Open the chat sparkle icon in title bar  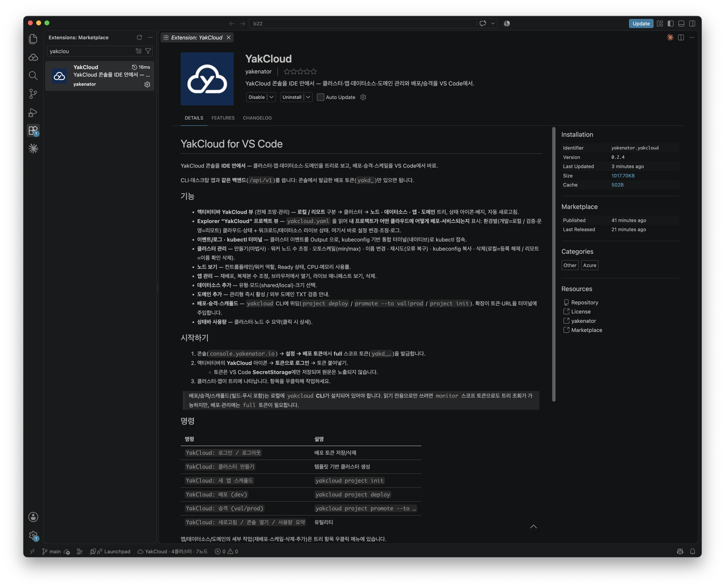click(x=483, y=24)
